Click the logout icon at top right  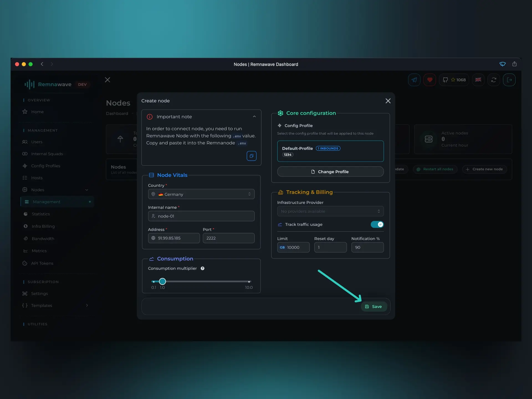[510, 80]
